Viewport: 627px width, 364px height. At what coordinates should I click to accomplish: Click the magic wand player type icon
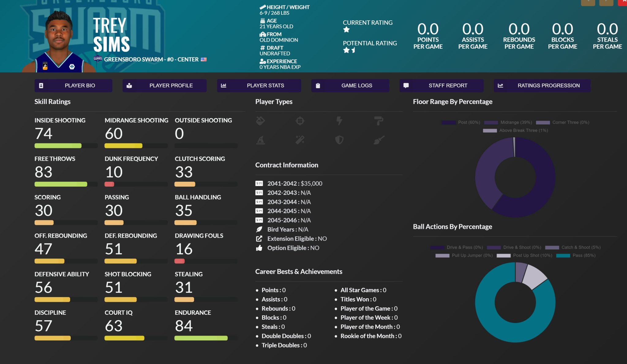coord(300,140)
